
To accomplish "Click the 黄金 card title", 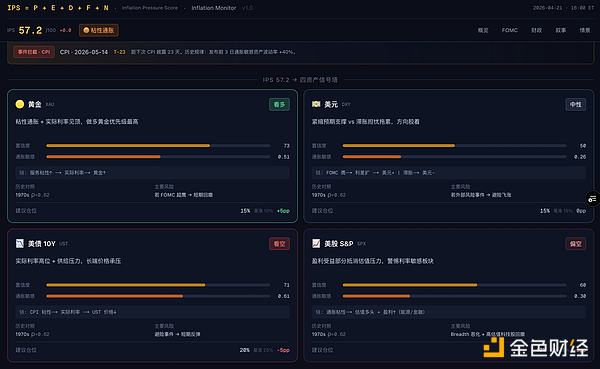I will point(34,104).
